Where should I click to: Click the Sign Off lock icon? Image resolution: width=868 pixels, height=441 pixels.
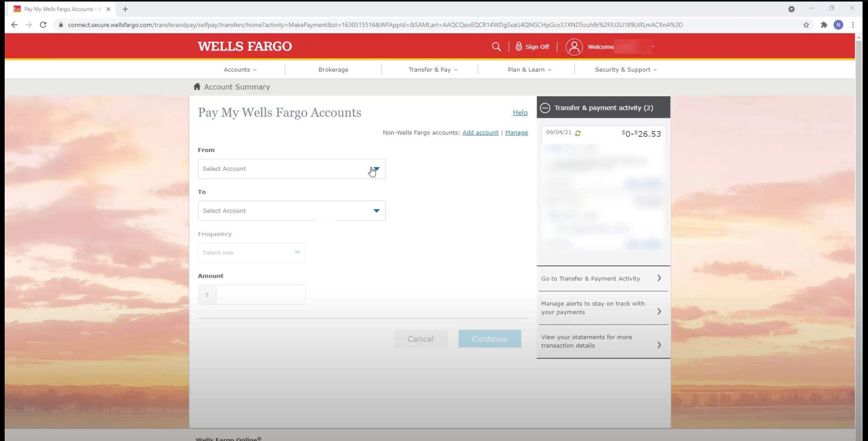coord(518,46)
